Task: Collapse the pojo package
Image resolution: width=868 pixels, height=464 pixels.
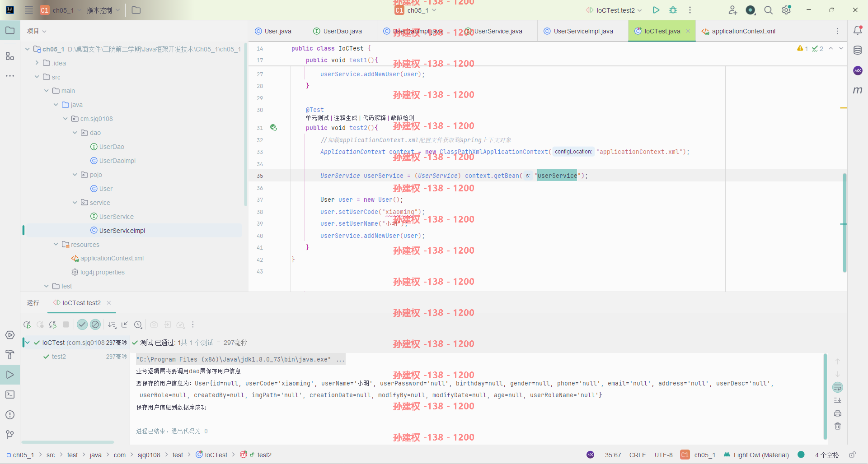Action: pyautogui.click(x=75, y=175)
